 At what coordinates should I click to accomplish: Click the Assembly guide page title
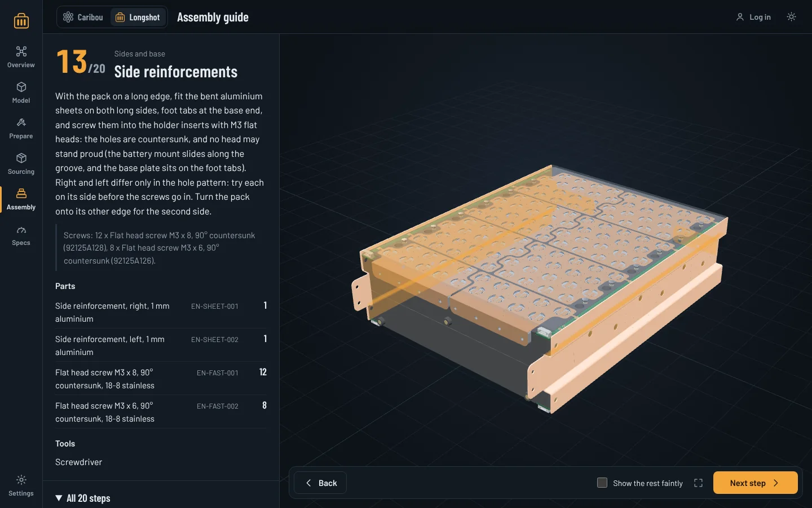coord(213,17)
